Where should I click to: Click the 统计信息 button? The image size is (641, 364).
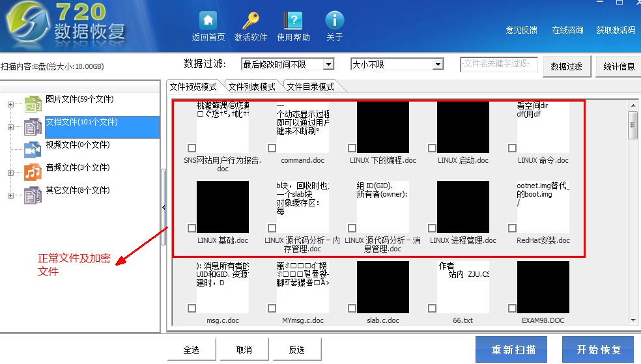(x=619, y=66)
